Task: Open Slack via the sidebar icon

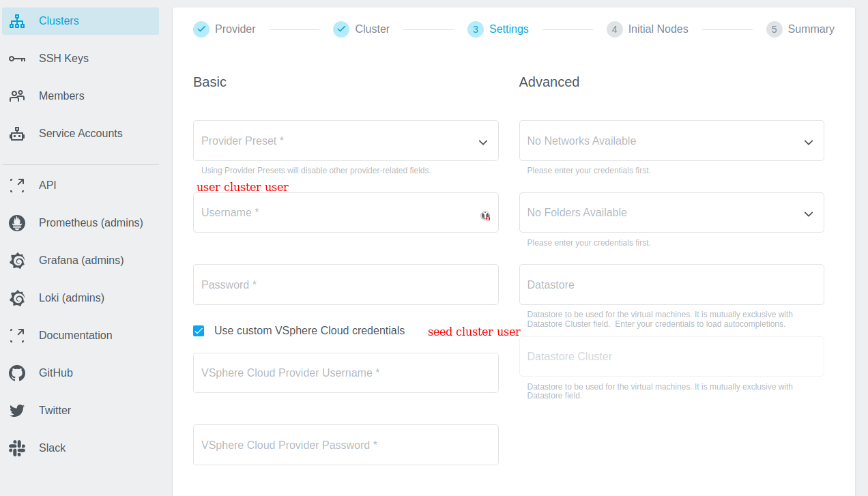Action: [16, 448]
